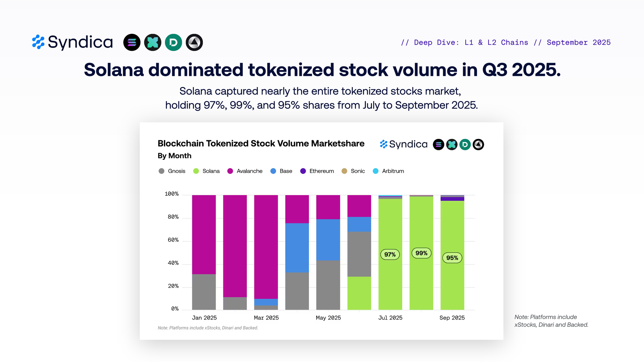Click the large Solana icon in the top header
Image resolution: width=644 pixels, height=362 pixels.
[x=132, y=42]
